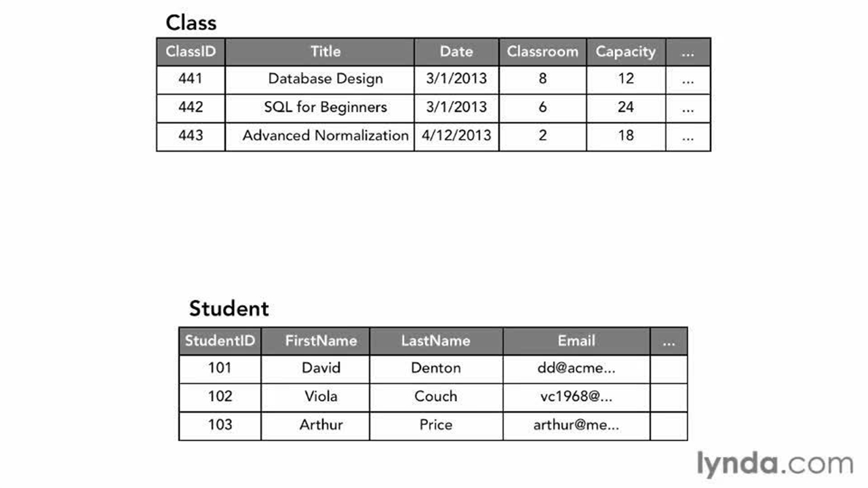The width and height of the screenshot is (868, 488).
Task: Select the FirstName column header
Action: (x=321, y=341)
